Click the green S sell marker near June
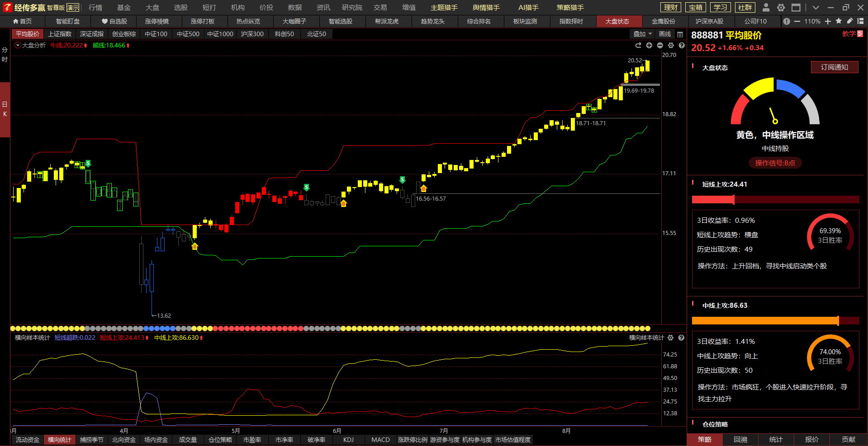The image size is (868, 446). (306, 187)
